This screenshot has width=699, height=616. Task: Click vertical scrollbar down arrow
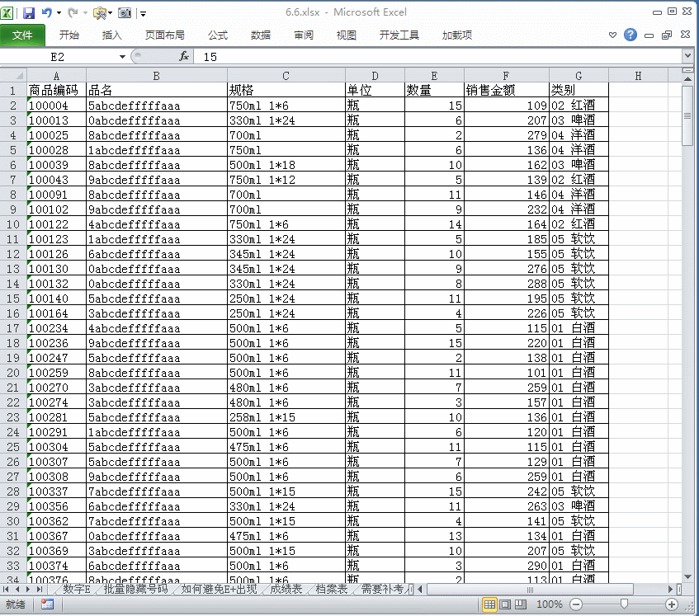click(687, 577)
